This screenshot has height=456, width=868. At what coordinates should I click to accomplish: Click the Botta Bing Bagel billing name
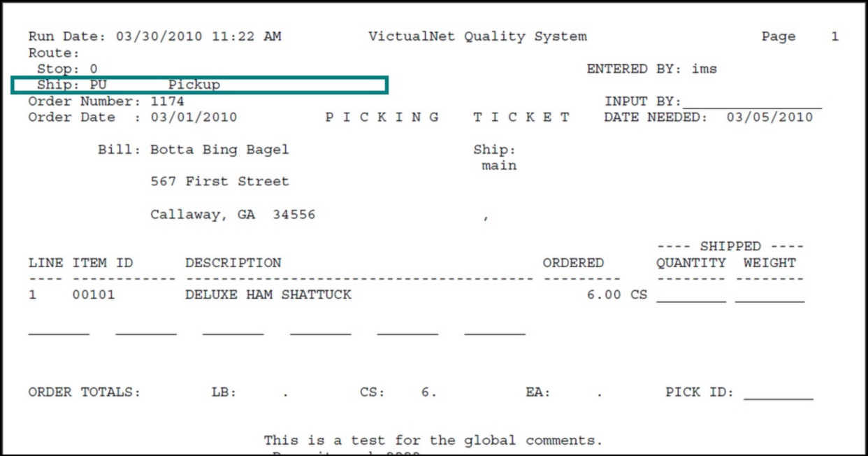click(219, 150)
